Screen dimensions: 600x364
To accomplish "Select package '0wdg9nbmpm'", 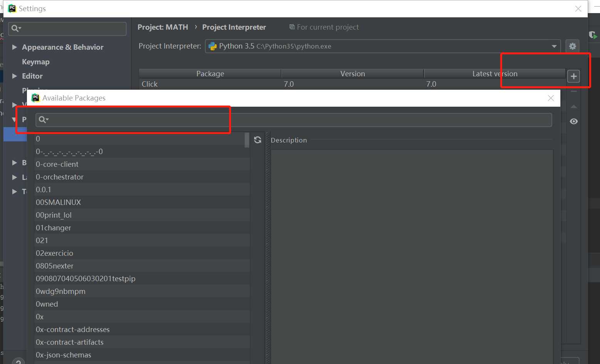I will click(x=142, y=291).
